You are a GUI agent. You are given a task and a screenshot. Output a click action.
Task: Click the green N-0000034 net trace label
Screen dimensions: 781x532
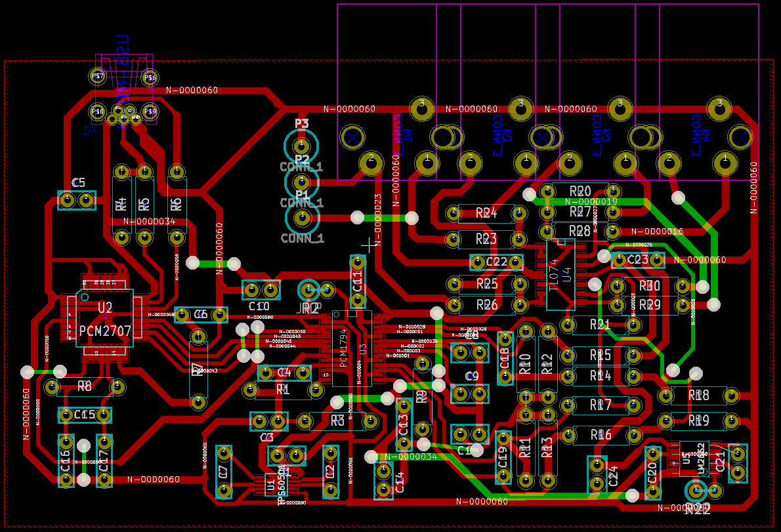point(411,456)
